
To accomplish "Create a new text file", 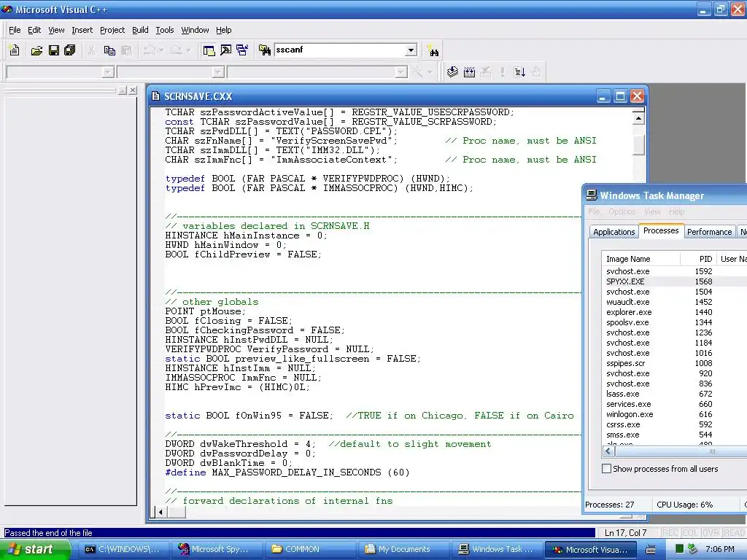I will tap(15, 50).
